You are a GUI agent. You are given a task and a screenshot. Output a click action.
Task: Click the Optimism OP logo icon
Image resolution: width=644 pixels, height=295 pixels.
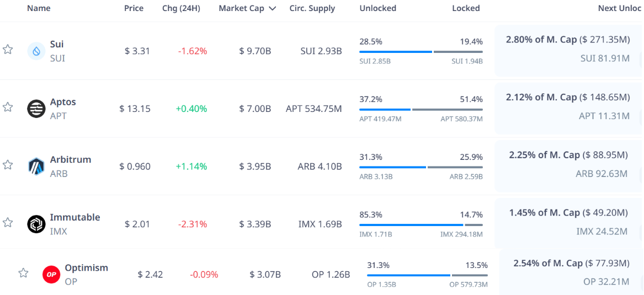pos(51,274)
